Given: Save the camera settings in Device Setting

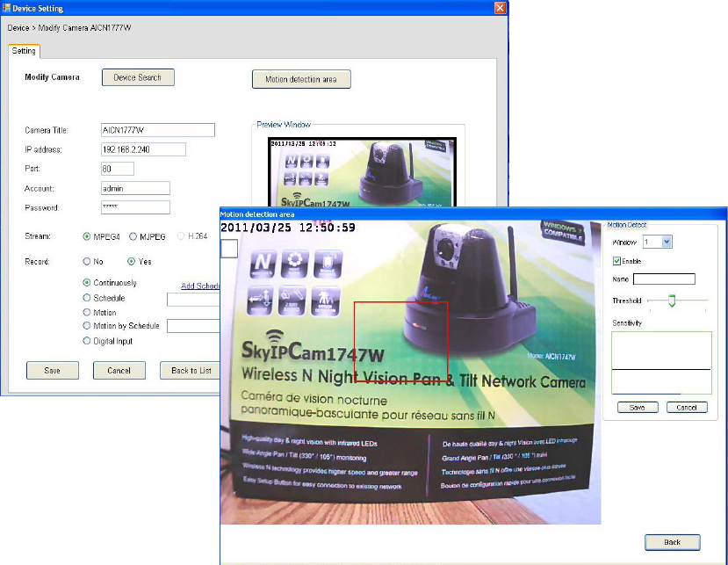Looking at the screenshot, I should click(x=53, y=370).
